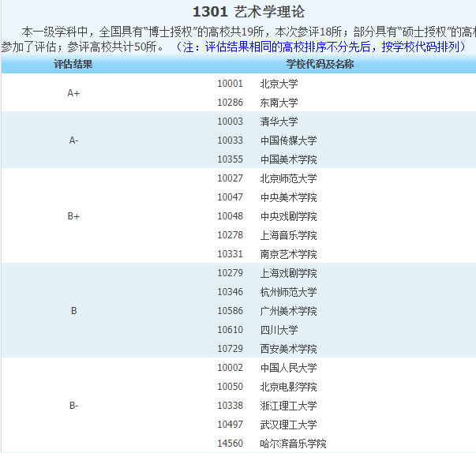Choose 中国传媒大学 row
The height and width of the screenshot is (453, 476).
(x=288, y=140)
